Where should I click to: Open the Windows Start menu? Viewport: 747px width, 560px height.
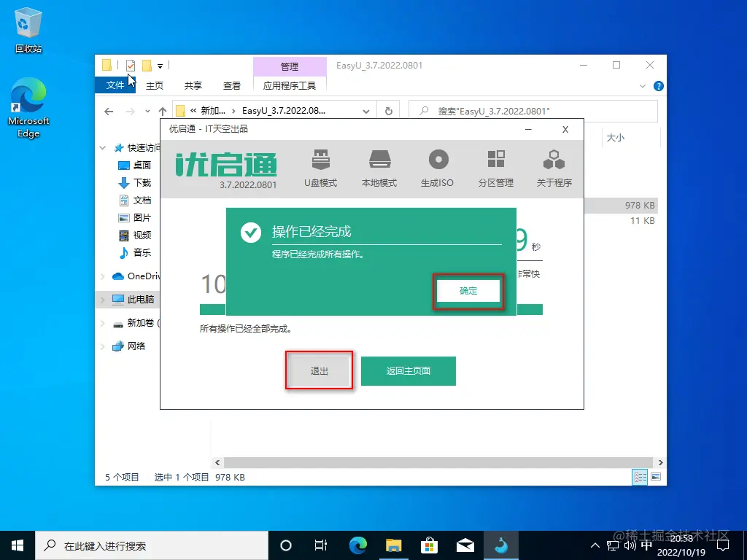pyautogui.click(x=18, y=545)
